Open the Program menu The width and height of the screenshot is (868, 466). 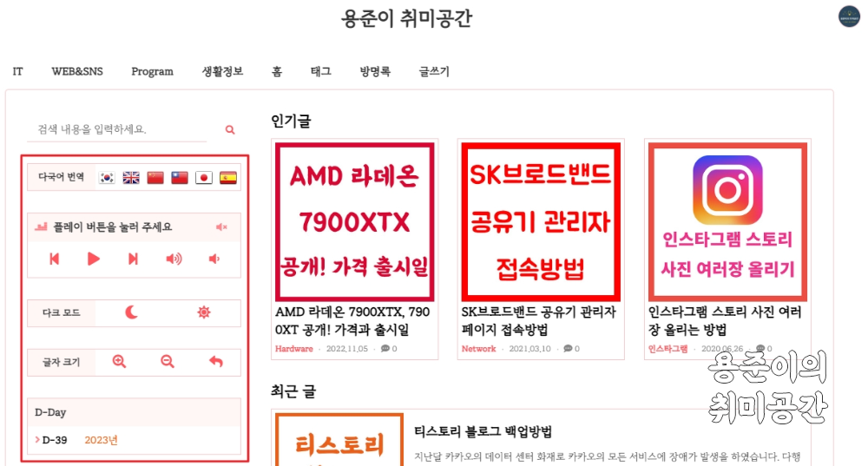[152, 72]
